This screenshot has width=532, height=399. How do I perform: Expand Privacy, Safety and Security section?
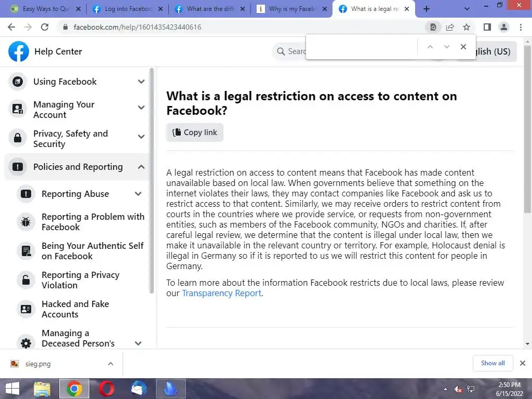[141, 137]
